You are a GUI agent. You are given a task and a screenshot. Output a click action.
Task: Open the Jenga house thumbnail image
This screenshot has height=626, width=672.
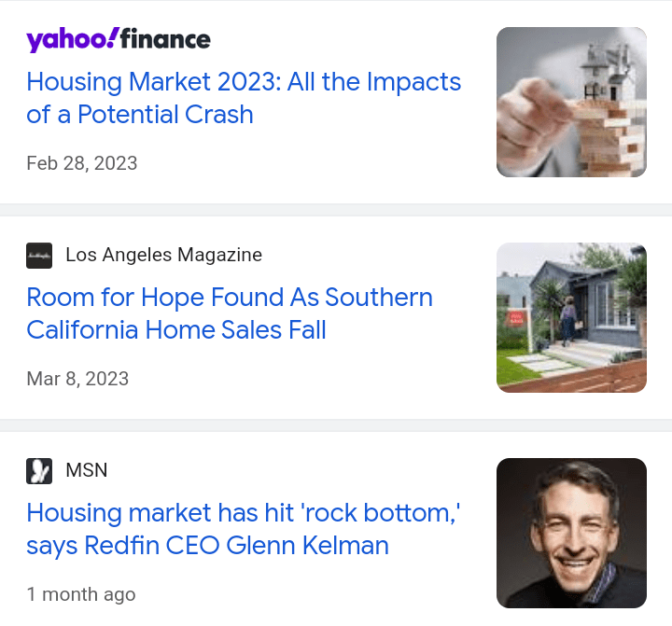point(571,102)
